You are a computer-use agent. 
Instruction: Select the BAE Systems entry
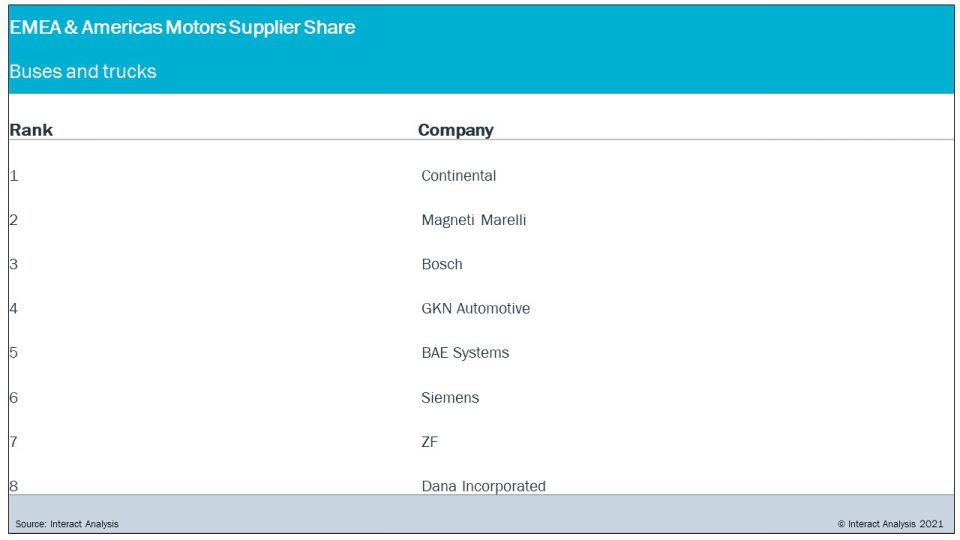coord(465,353)
